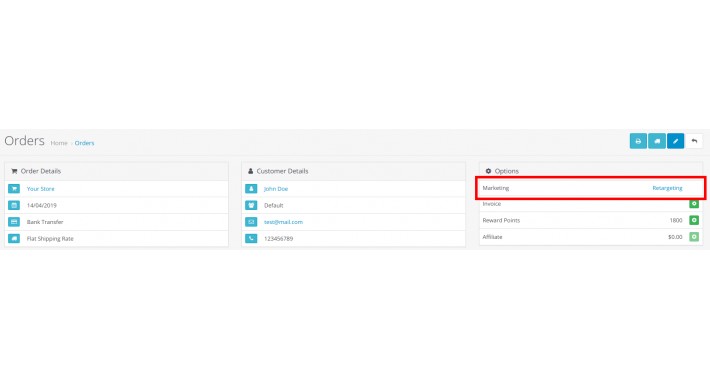Open the Retargeting marketing link
This screenshot has height=380, width=710.
tap(667, 188)
